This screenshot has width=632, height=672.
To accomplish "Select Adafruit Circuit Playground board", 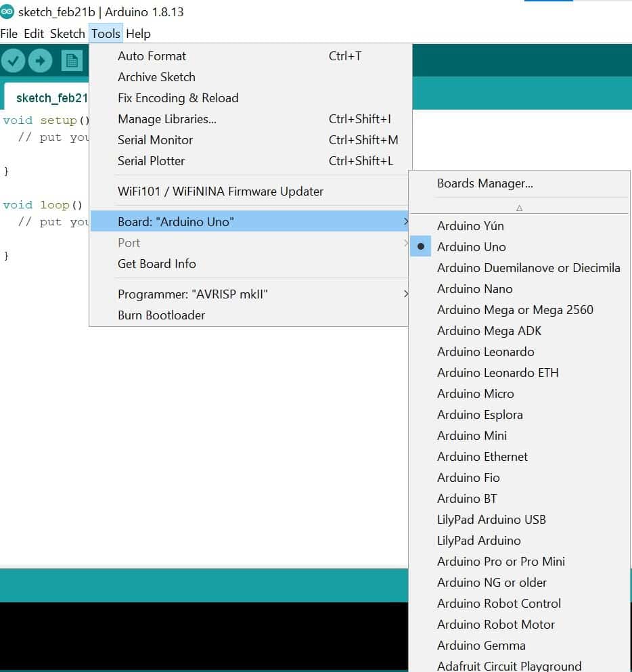I will (x=519, y=666).
